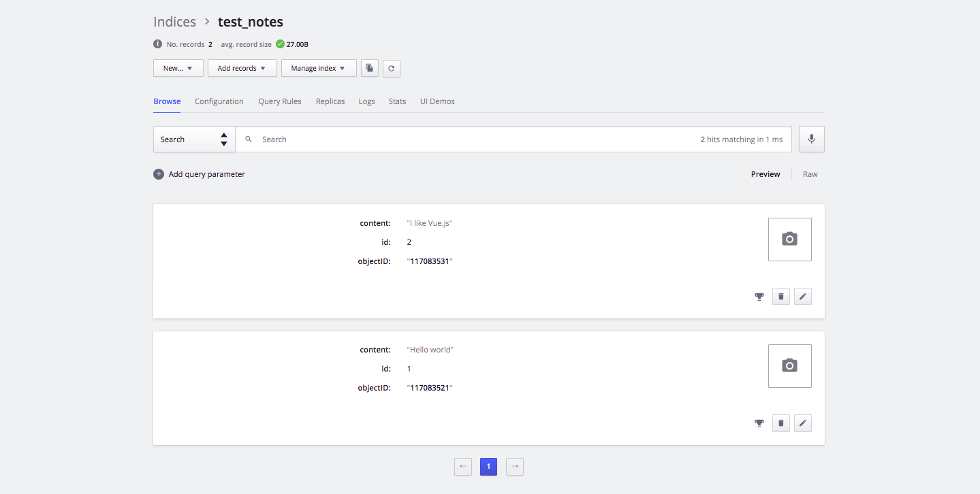Switch to the Configuration tab
The image size is (980, 494).
(219, 101)
